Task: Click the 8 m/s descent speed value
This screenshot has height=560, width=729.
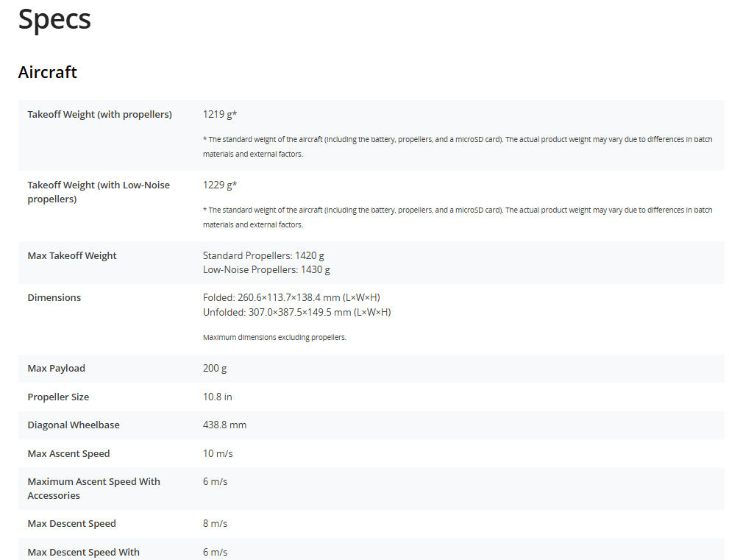Action: point(215,524)
